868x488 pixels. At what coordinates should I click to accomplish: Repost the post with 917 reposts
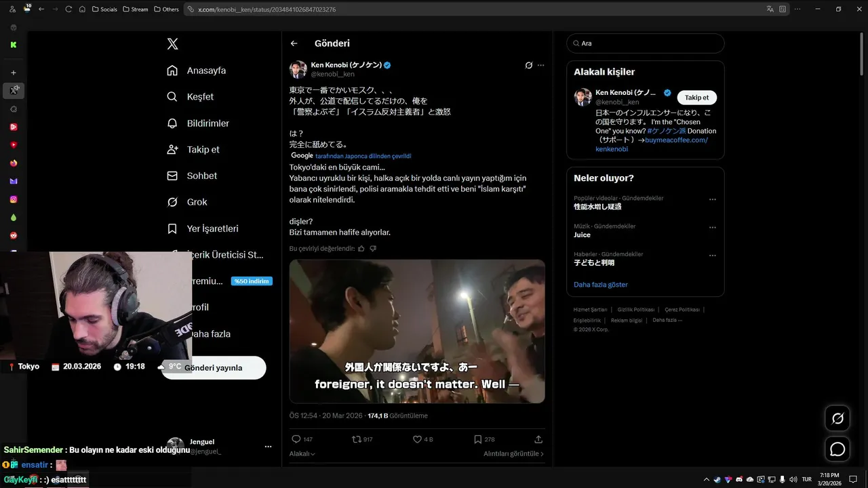[x=363, y=439]
